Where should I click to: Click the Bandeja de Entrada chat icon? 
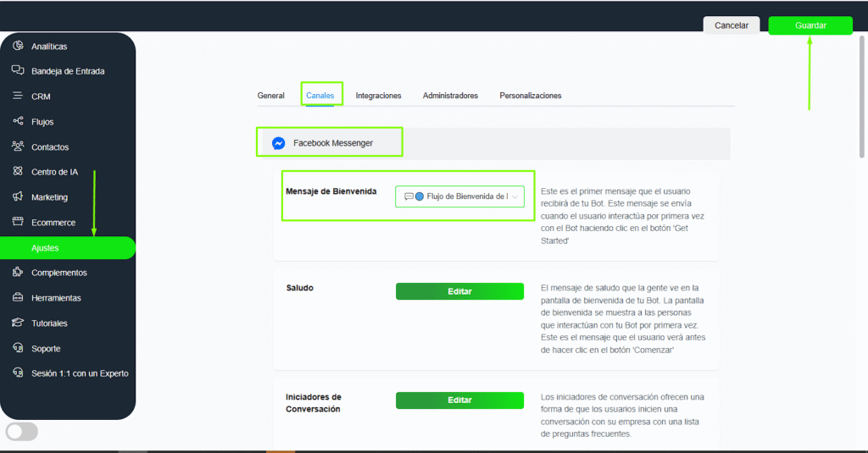[x=18, y=70]
